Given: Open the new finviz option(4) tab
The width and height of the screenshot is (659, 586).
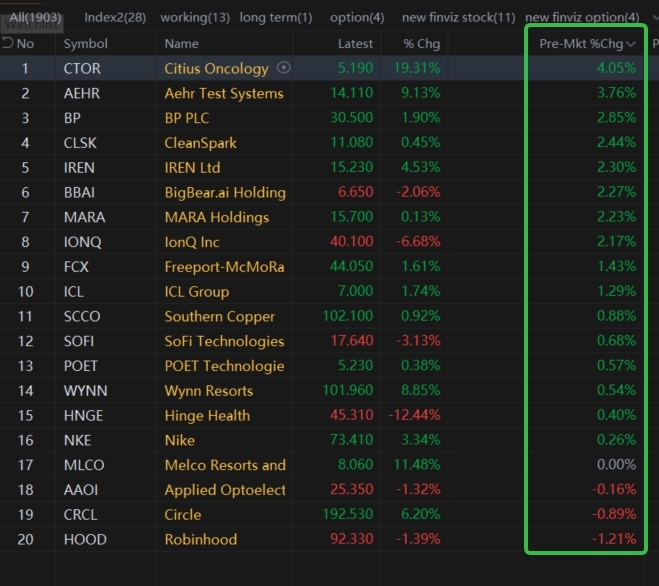Looking at the screenshot, I should pos(582,17).
